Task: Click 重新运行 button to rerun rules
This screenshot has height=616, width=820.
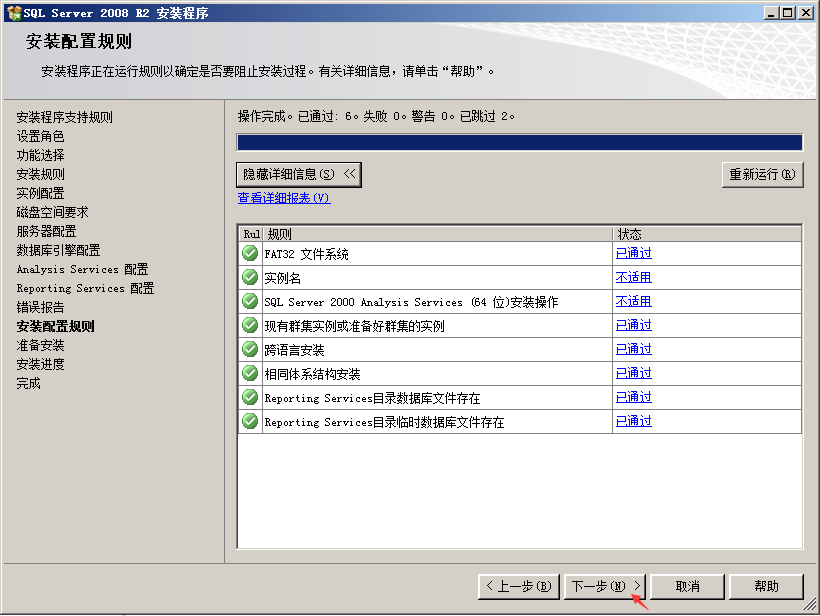Action: point(762,174)
